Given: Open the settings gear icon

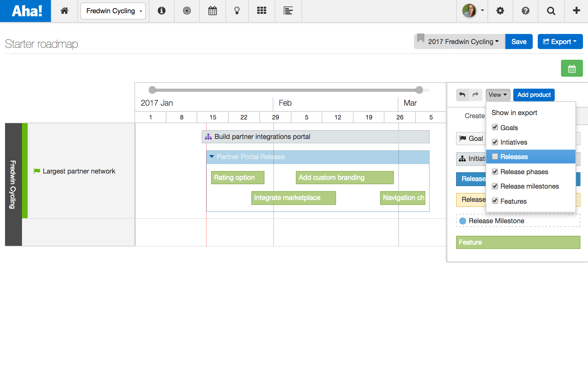Looking at the screenshot, I should click(x=500, y=11).
